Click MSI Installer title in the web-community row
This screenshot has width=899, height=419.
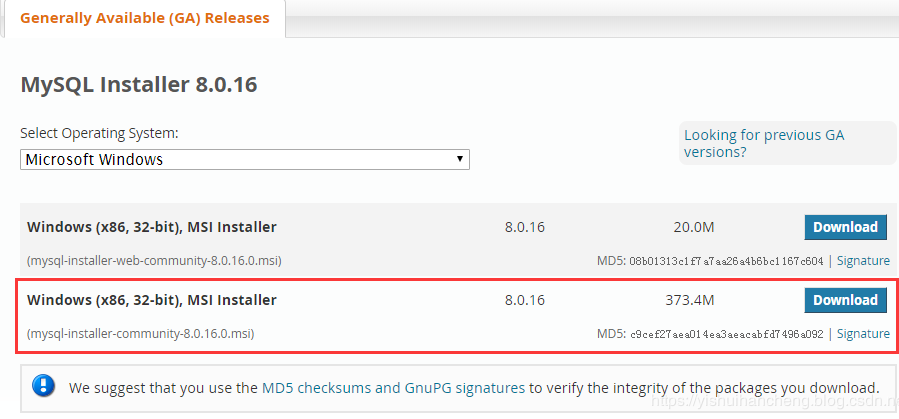[x=151, y=228]
